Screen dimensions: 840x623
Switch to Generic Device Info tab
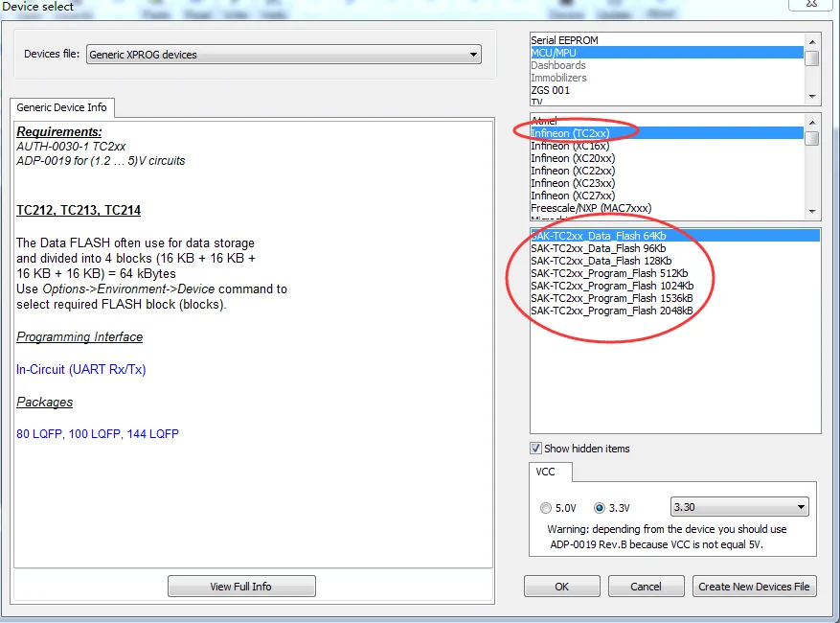(x=61, y=107)
